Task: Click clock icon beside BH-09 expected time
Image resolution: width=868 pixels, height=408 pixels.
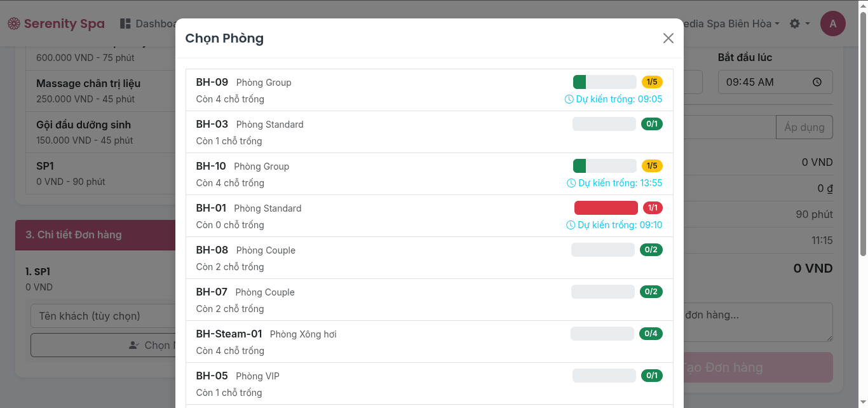Action: tap(569, 99)
